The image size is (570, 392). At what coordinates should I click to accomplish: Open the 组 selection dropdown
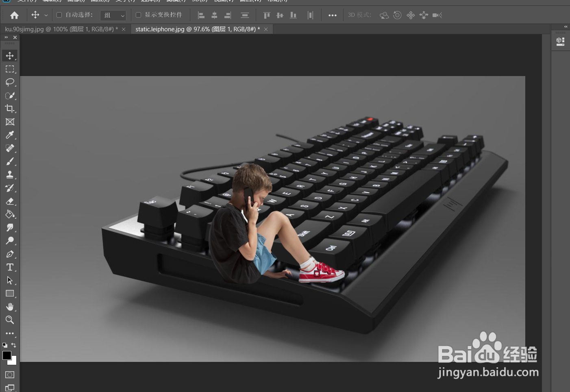pyautogui.click(x=113, y=15)
